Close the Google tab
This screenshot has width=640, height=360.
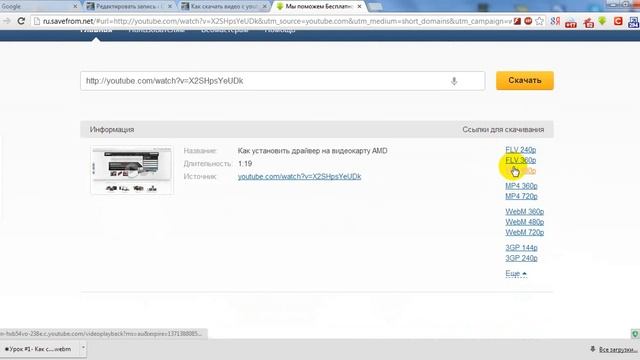pyautogui.click(x=75, y=7)
